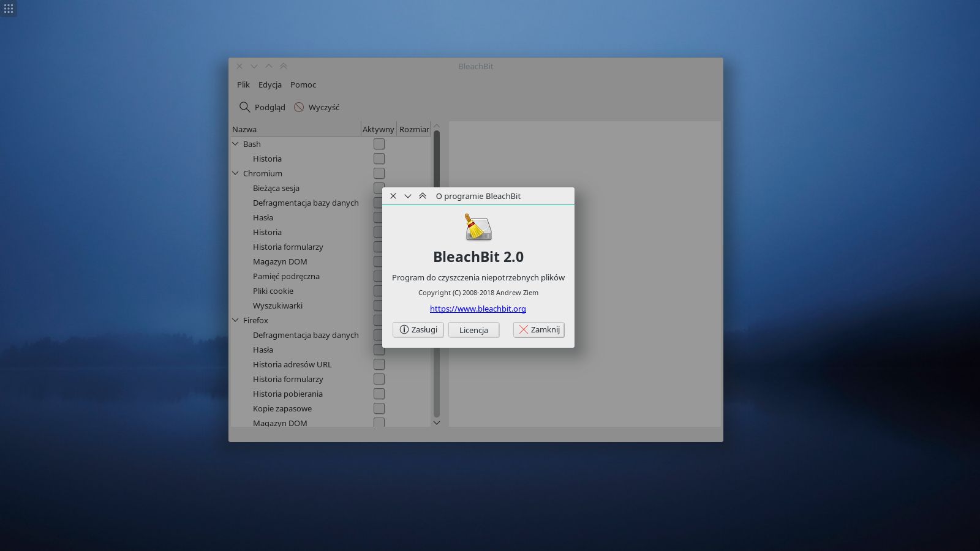Image resolution: width=980 pixels, height=551 pixels.
Task: Toggle keep-above double chevron on BleachBit main window
Action: tap(284, 66)
